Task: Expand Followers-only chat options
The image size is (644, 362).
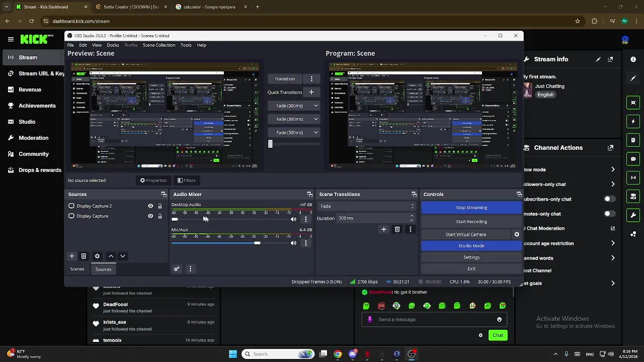Action: pos(613,185)
